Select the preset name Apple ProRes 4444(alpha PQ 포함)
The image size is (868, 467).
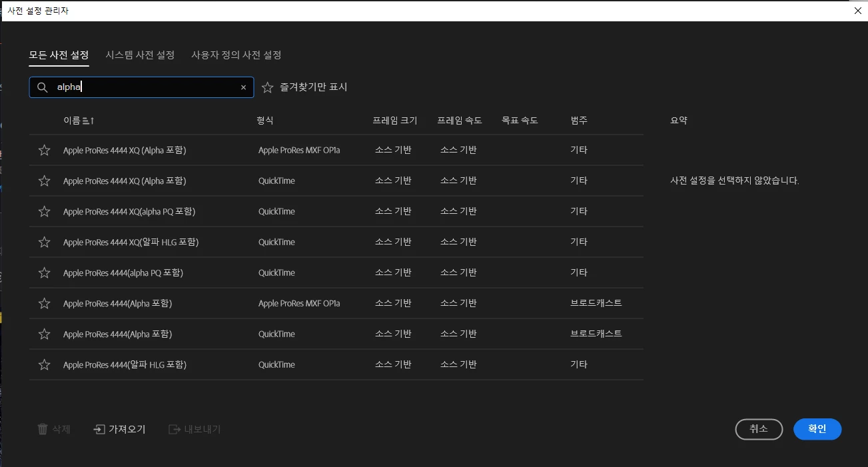click(x=123, y=272)
